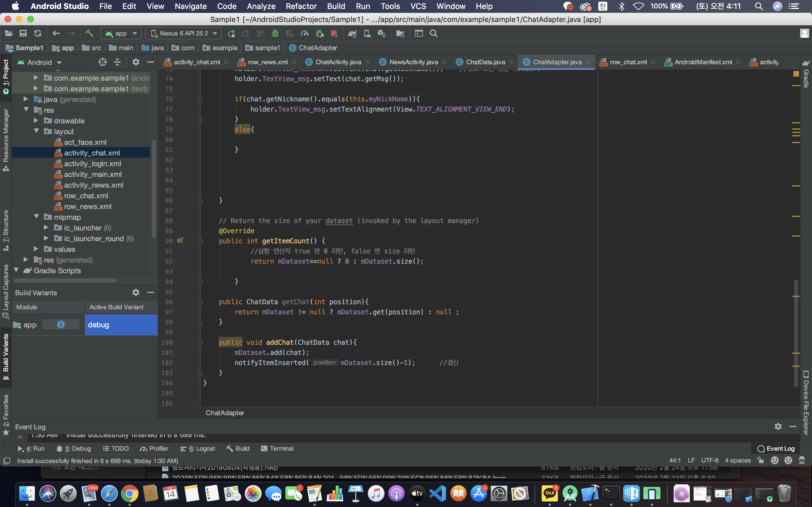Click the red Stop button in toolbar
This screenshot has height=507, width=812.
[x=334, y=33]
